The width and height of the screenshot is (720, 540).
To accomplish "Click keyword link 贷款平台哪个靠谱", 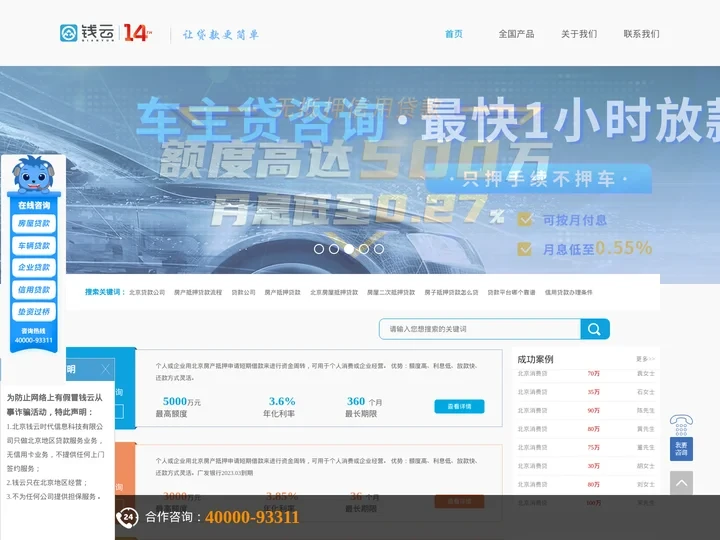I will pyautogui.click(x=511, y=292).
